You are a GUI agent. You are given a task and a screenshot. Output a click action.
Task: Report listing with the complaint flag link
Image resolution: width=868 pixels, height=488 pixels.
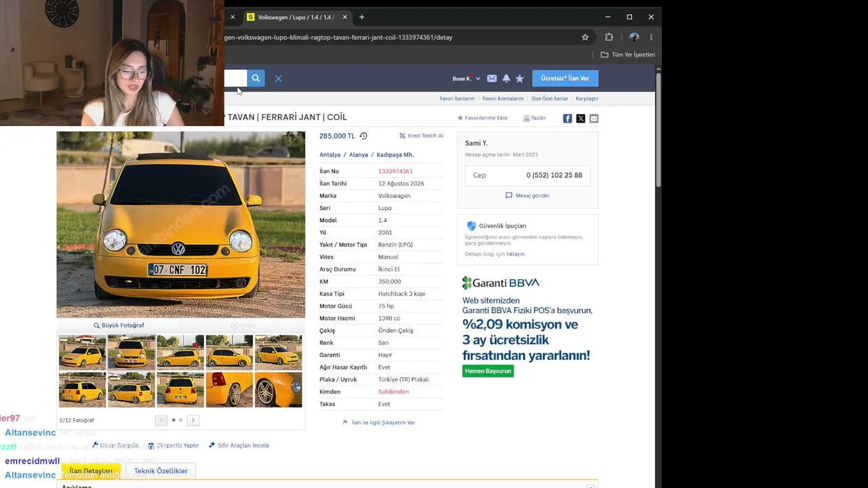coord(379,422)
